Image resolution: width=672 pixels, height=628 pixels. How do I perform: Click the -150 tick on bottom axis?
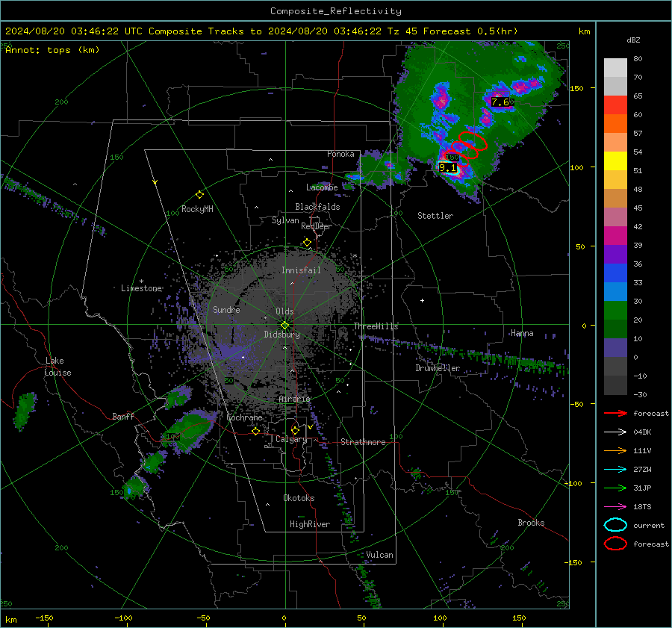click(x=44, y=618)
